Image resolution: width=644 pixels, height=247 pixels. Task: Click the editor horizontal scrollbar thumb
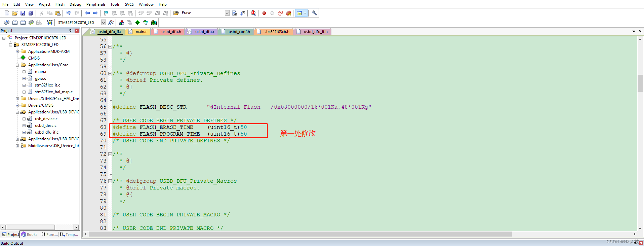300,234
